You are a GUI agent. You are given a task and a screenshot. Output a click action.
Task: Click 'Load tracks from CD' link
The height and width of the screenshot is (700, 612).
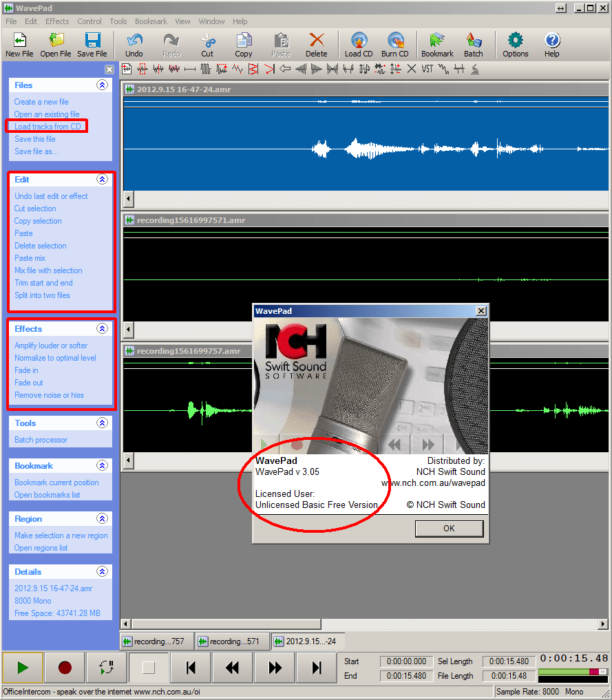(48, 127)
